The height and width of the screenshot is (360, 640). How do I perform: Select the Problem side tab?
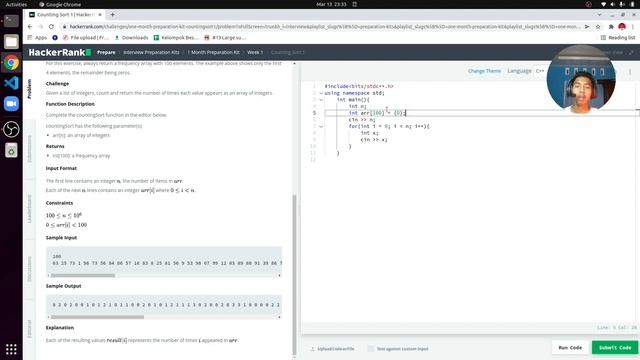click(29, 89)
